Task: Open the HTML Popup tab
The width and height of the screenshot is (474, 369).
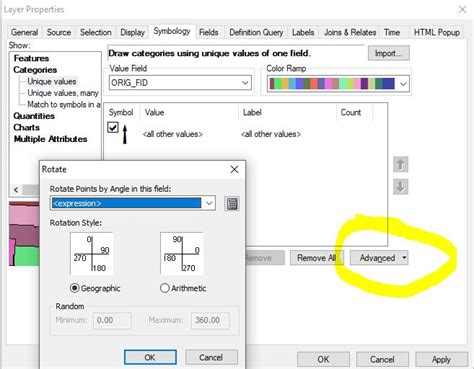Action: coord(437,32)
